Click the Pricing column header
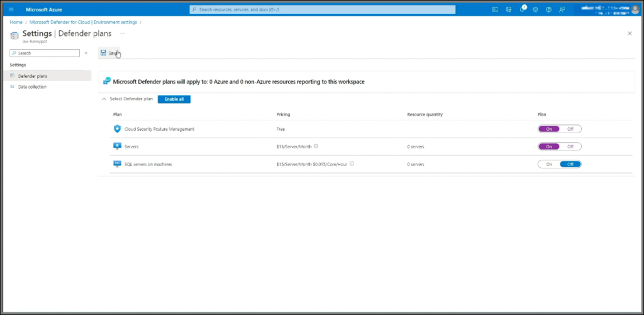The image size is (644, 315). [x=284, y=114]
